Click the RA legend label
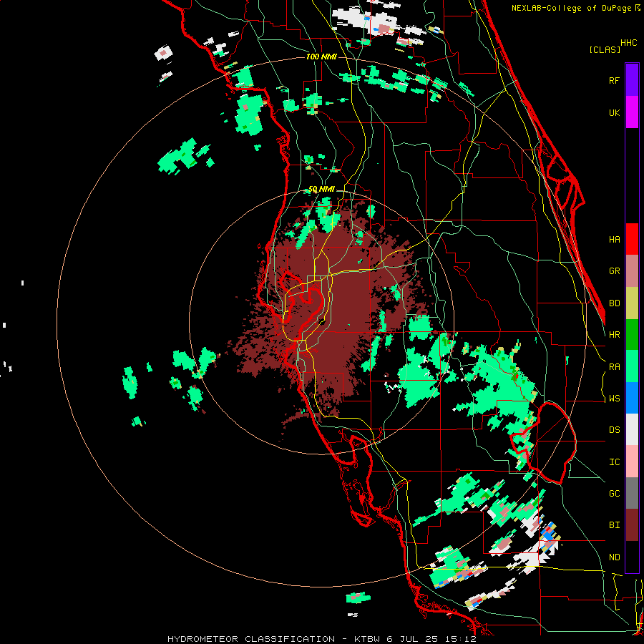The width and height of the screenshot is (644, 644). (614, 367)
